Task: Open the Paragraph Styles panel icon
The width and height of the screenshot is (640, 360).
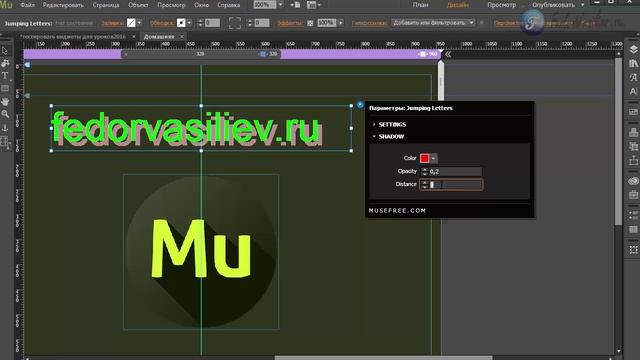Action: pyautogui.click(x=633, y=91)
